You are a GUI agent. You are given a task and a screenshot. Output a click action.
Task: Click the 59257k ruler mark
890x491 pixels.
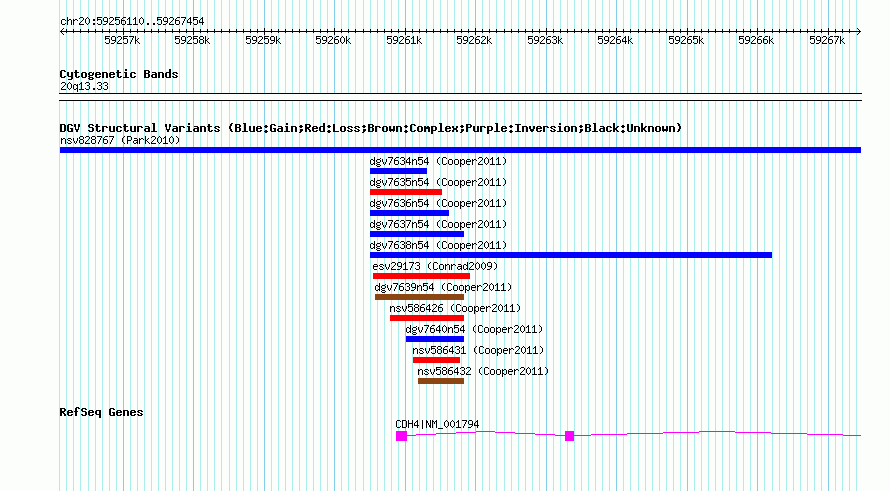pyautogui.click(x=122, y=40)
